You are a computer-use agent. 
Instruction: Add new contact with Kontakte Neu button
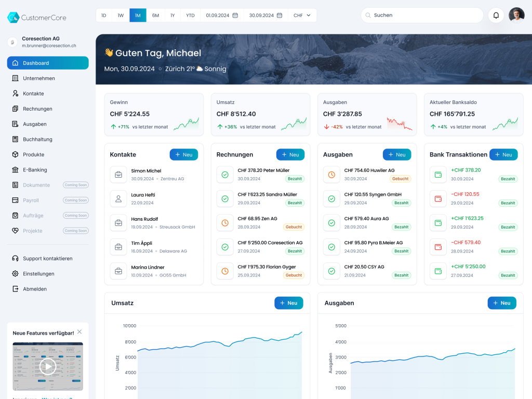183,155
